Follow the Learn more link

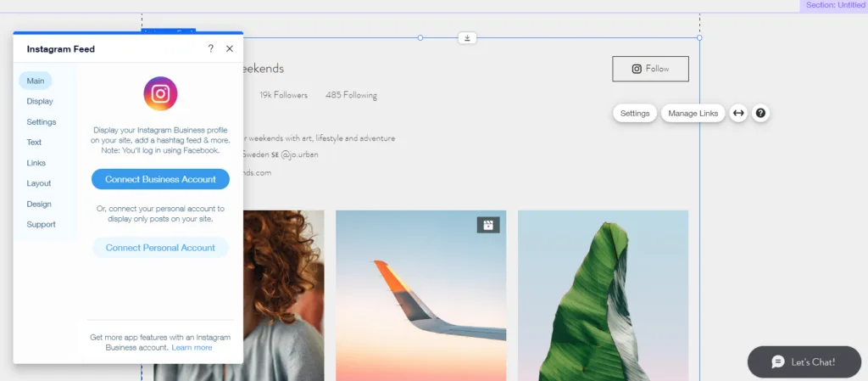192,347
